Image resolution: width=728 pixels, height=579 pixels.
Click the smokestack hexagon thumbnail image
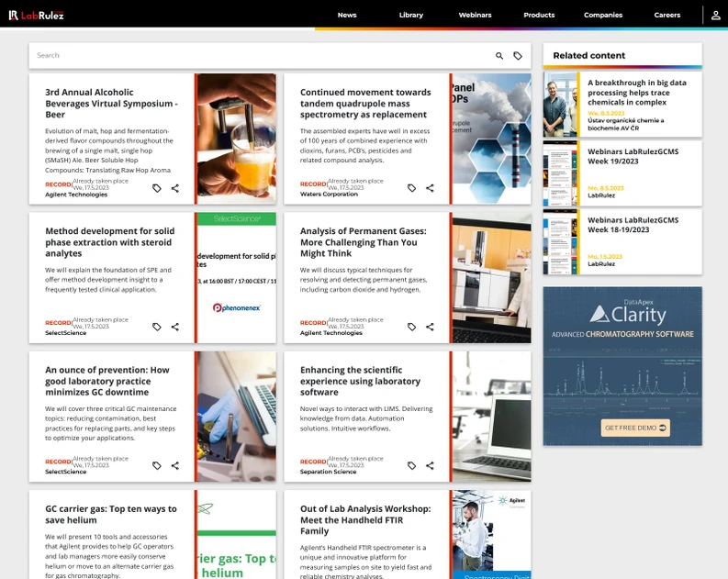(492, 139)
